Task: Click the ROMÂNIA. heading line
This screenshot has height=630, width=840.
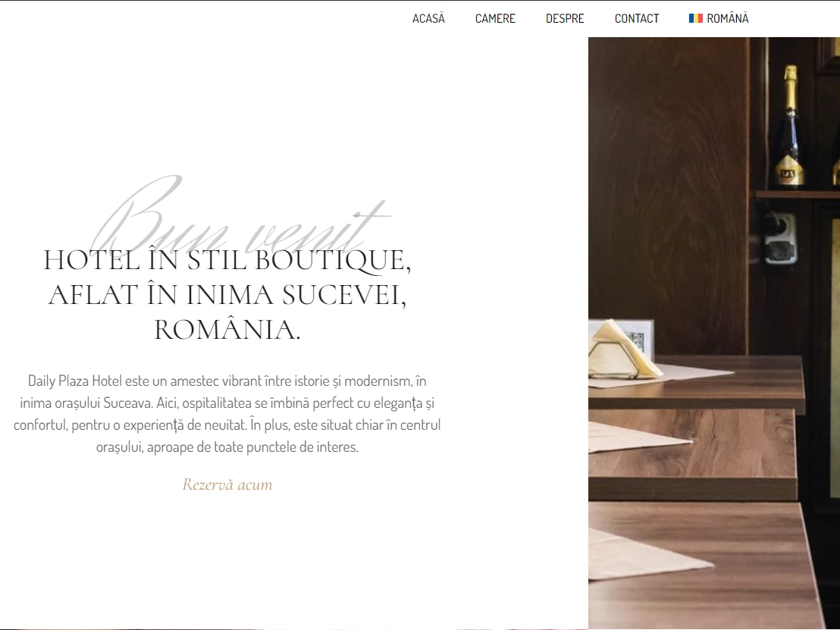Action: (x=227, y=329)
